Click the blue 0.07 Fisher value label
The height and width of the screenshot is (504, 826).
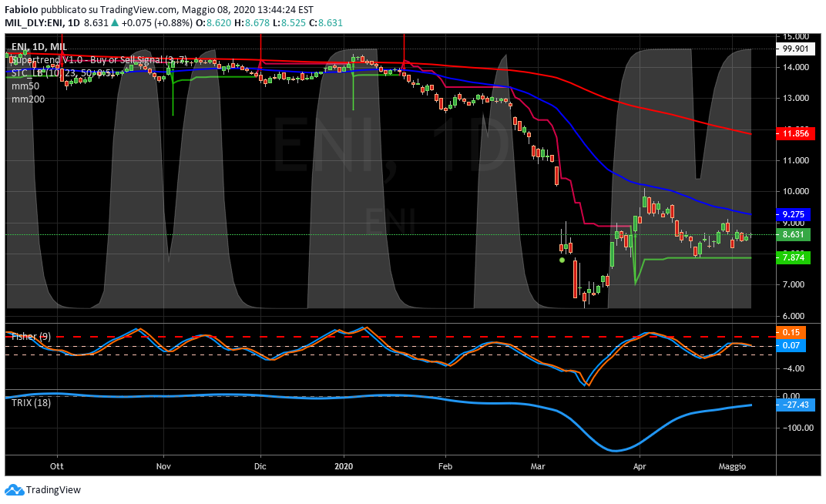791,345
